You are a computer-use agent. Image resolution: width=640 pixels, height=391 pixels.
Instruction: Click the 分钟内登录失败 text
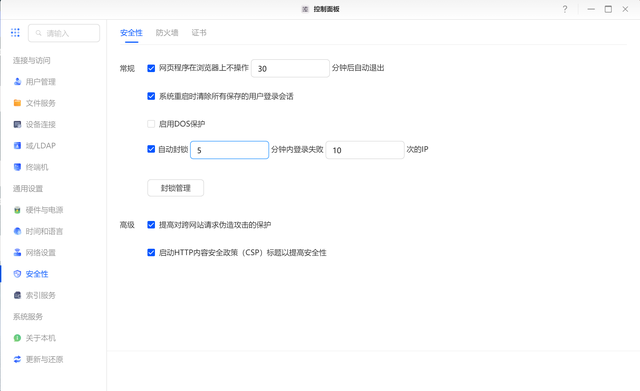297,149
